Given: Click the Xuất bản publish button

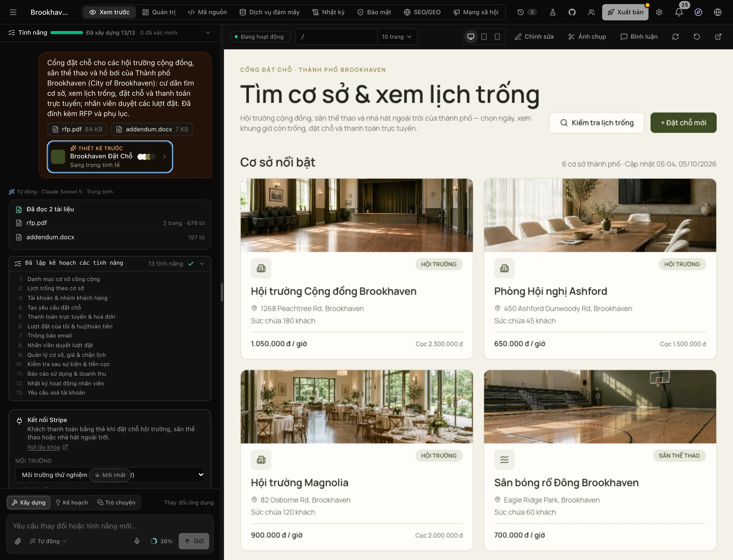Looking at the screenshot, I should click(625, 12).
